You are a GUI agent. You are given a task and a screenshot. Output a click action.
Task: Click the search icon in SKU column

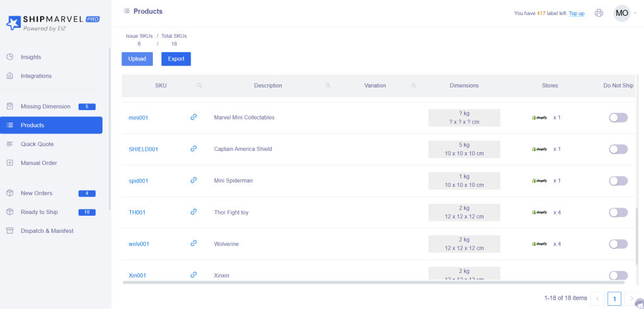(199, 86)
